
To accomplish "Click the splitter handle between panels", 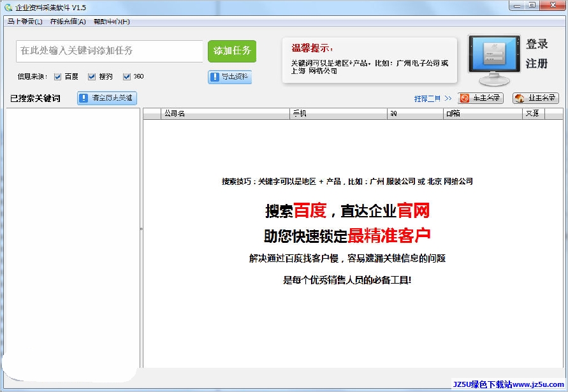I will point(142,229).
